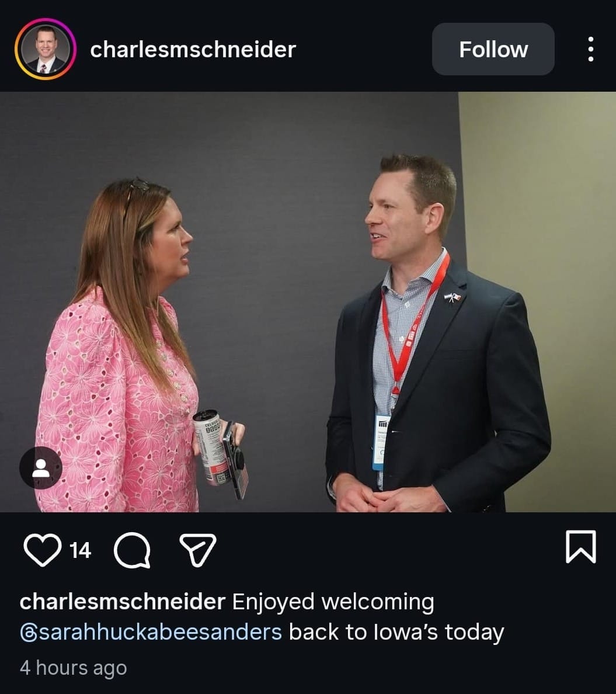Open comments via the speech bubble icon
Image resolution: width=616 pixels, height=694 pixels.
132,550
